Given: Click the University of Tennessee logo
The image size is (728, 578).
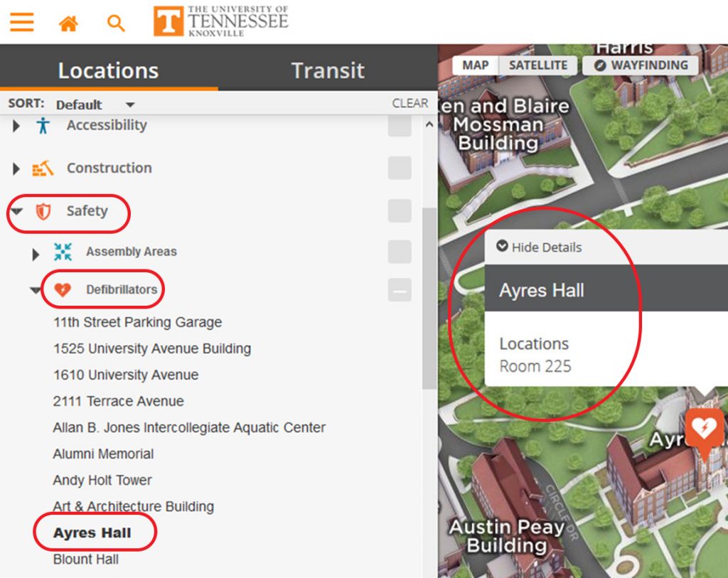Looking at the screenshot, I should click(x=221, y=21).
